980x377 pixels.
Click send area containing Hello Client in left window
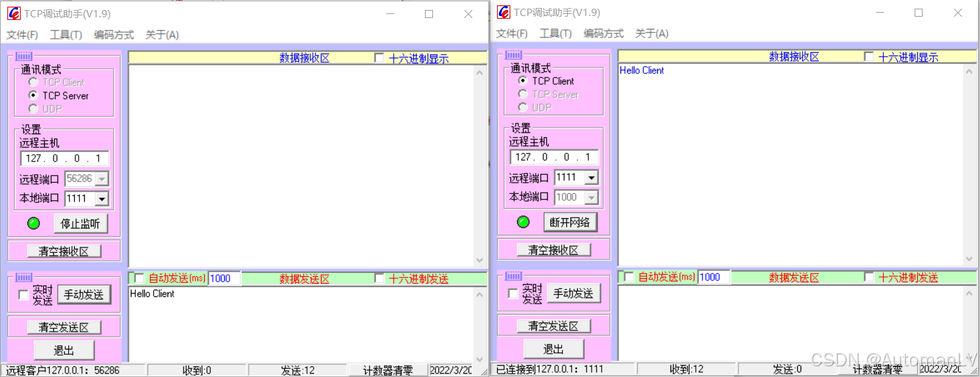click(x=301, y=325)
